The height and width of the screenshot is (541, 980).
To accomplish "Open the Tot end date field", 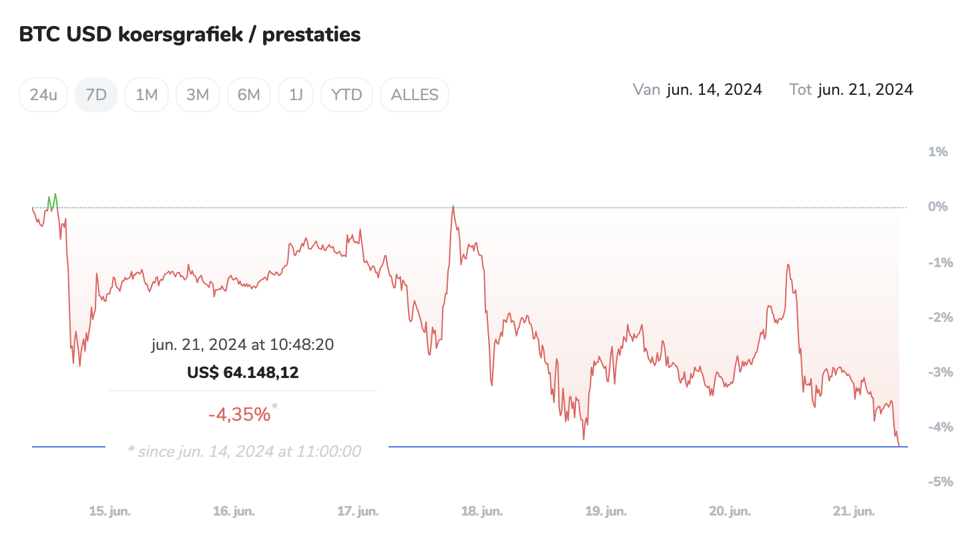I will coord(865,89).
